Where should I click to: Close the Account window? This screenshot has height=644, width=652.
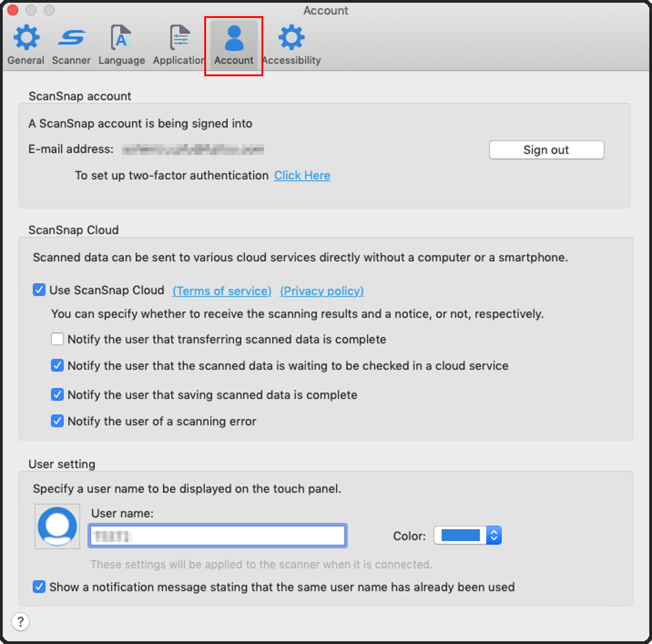tap(13, 10)
